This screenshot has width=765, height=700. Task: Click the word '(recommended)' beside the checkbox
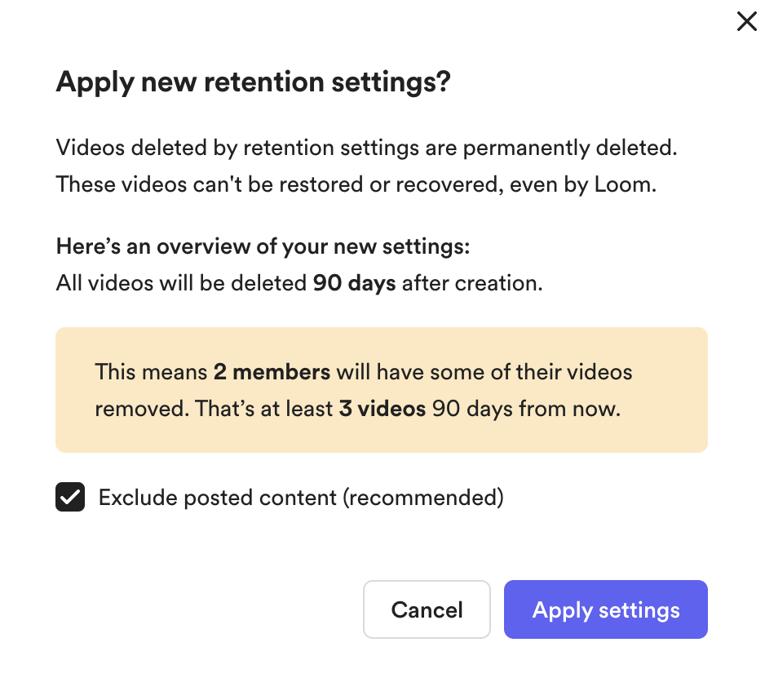click(x=423, y=498)
